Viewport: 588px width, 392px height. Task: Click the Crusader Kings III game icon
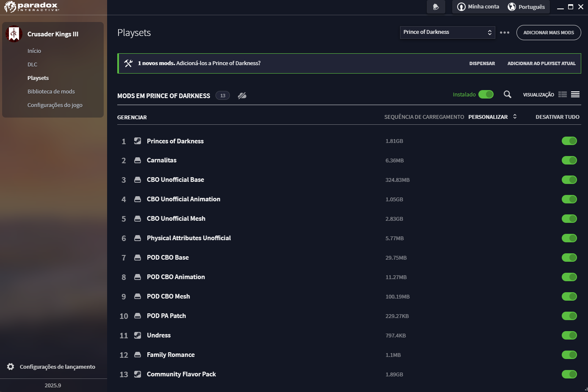(14, 34)
